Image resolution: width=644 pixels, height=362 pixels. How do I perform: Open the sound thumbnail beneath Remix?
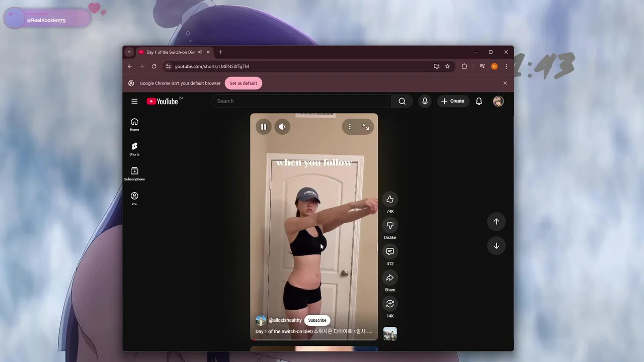click(x=390, y=334)
